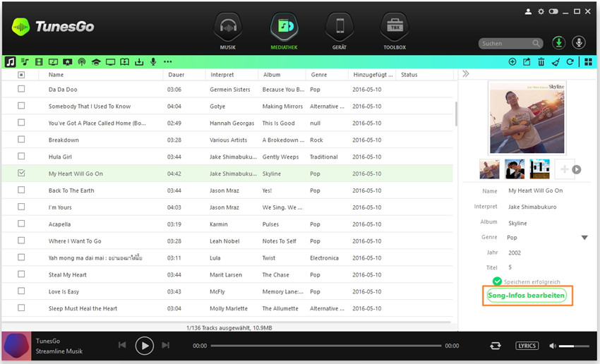This screenshot has height=364, width=600.
Task: Click the Jahr value 2002 field
Action: click(515, 253)
